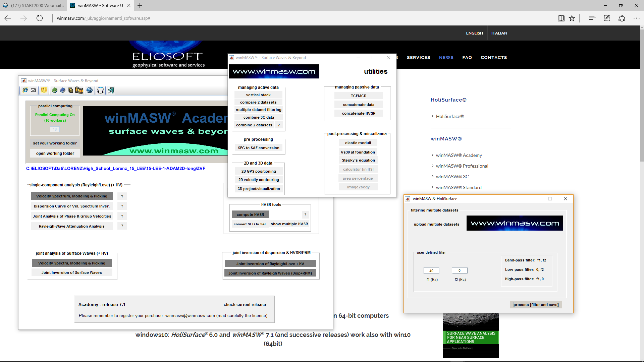The height and width of the screenshot is (362, 644).
Task: Click the f1 (Hz) input field showing 40
Action: 431,271
